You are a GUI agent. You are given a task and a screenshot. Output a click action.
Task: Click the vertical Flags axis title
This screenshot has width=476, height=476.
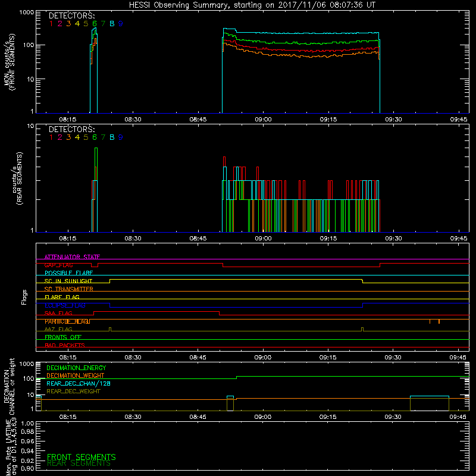pyautogui.click(x=24, y=297)
